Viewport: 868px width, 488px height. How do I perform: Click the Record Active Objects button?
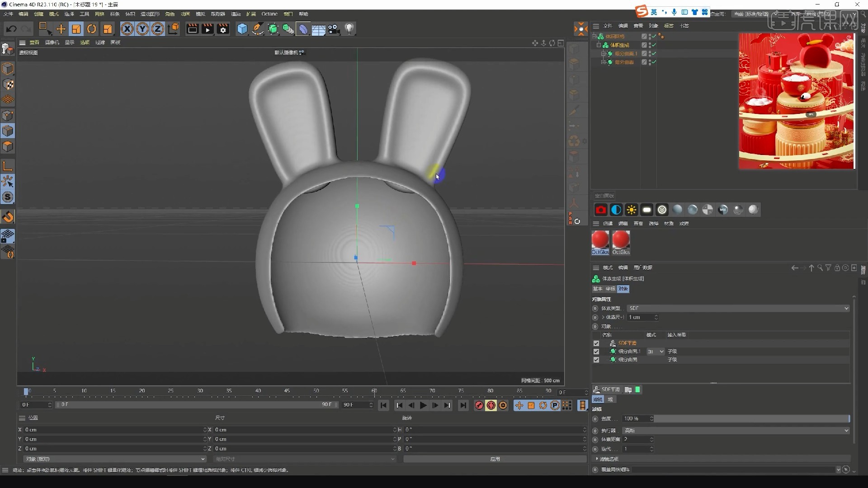(x=479, y=405)
